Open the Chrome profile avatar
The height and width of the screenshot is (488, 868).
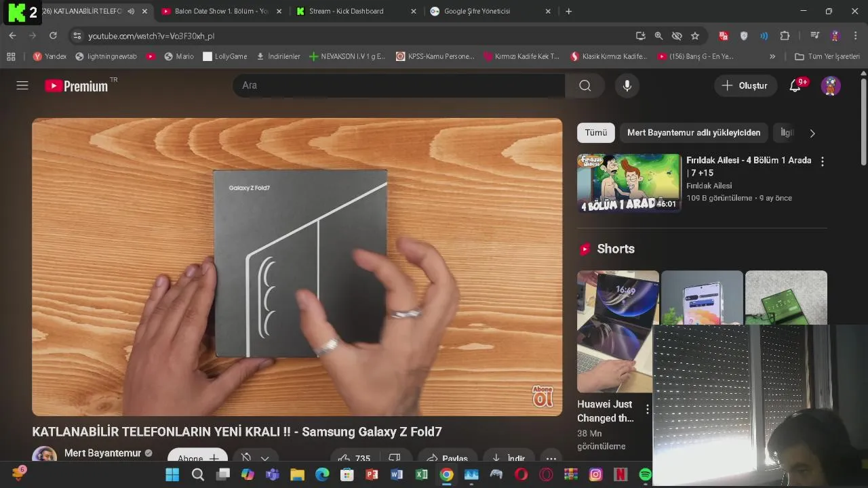tap(835, 36)
